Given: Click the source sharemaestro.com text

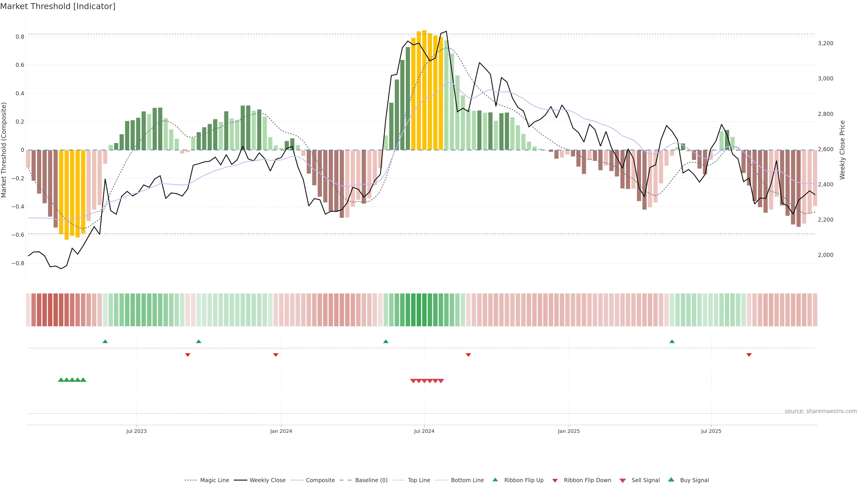Looking at the screenshot, I should click(x=821, y=411).
